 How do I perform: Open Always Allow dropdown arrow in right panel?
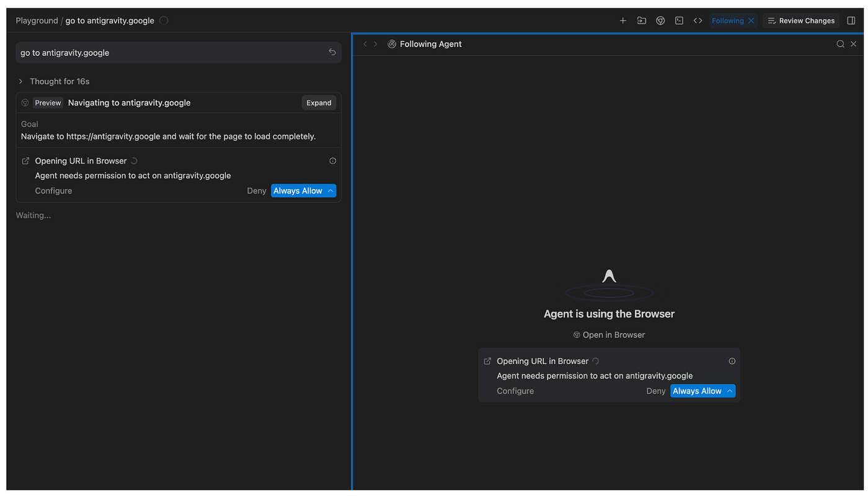(x=730, y=391)
